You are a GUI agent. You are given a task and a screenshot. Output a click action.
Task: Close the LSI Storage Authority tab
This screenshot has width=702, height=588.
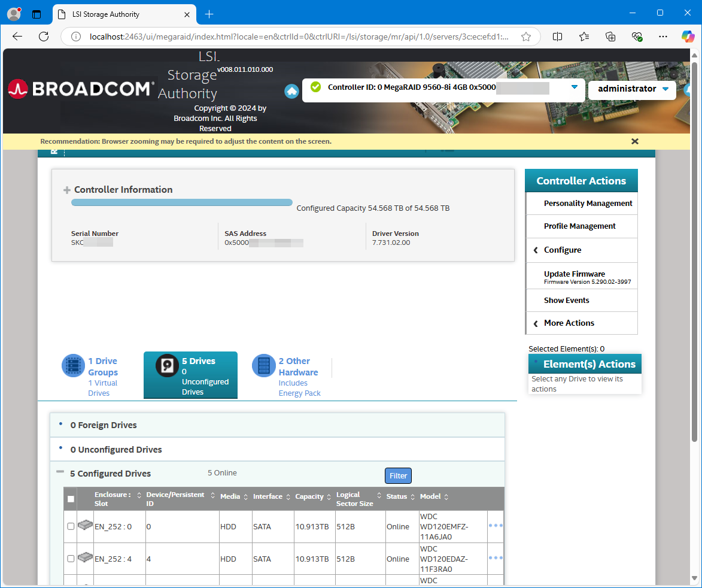(187, 14)
